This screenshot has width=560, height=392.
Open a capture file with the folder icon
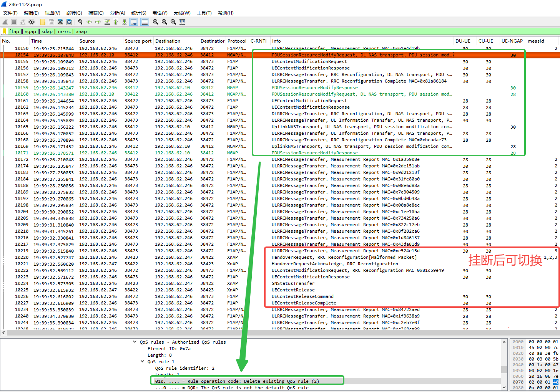43,22
